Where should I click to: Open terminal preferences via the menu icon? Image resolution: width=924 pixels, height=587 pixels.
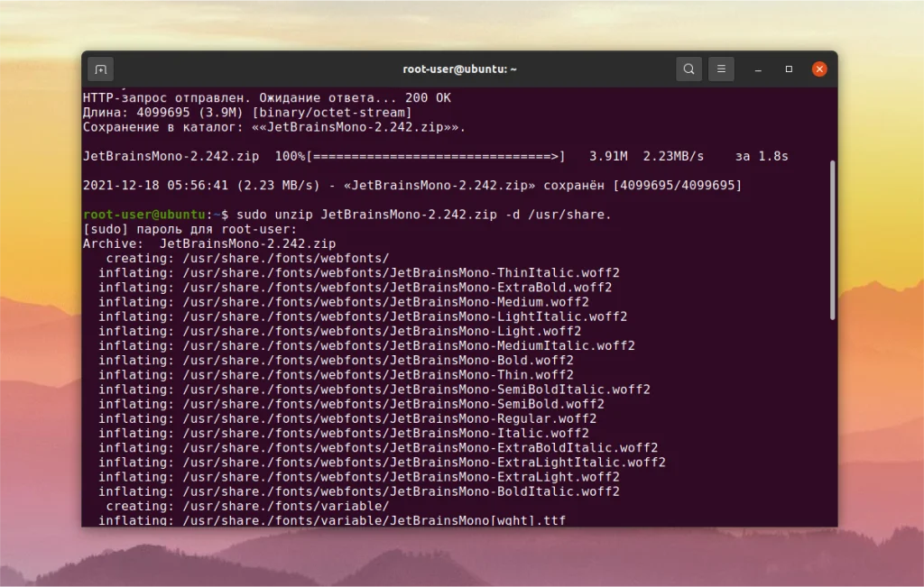[x=721, y=69]
